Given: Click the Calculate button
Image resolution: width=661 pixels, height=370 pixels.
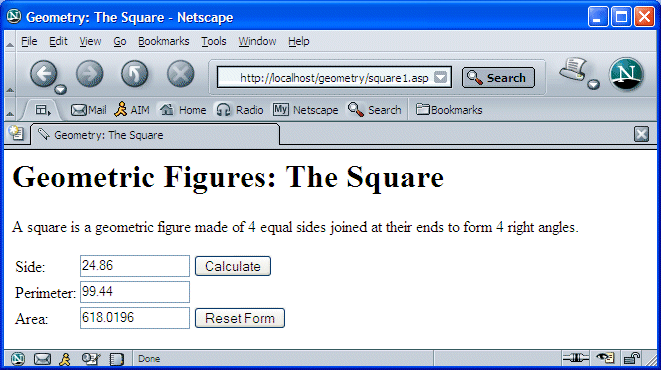Looking at the screenshot, I should (x=233, y=266).
